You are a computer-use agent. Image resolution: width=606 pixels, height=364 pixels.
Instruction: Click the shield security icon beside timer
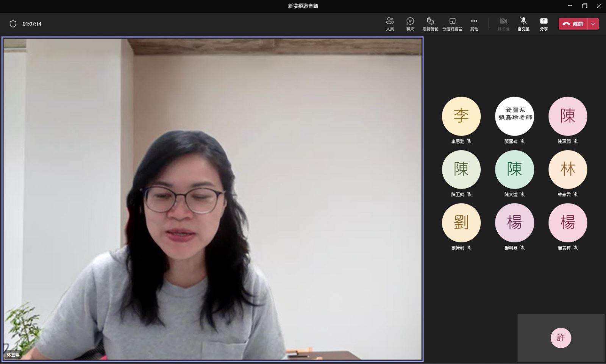(x=13, y=24)
